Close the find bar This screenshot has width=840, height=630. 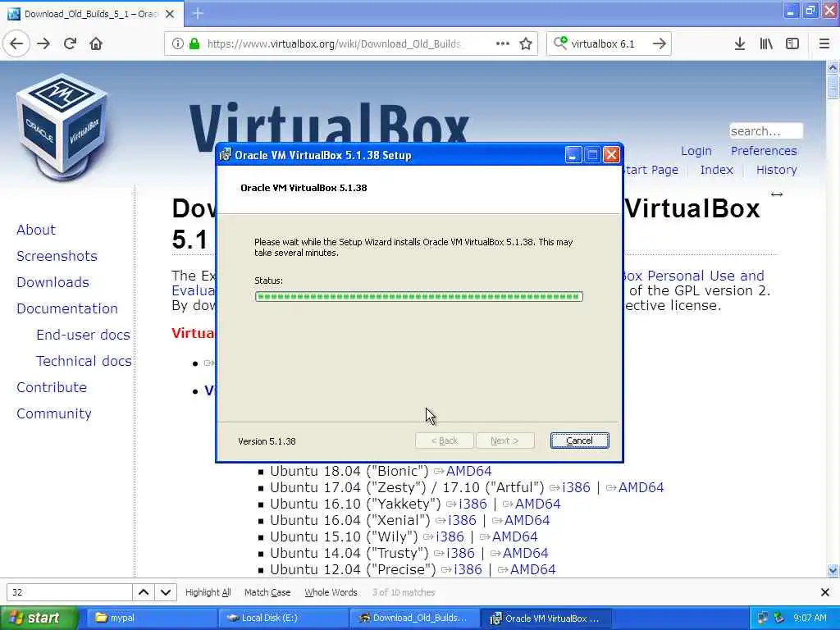tap(825, 592)
